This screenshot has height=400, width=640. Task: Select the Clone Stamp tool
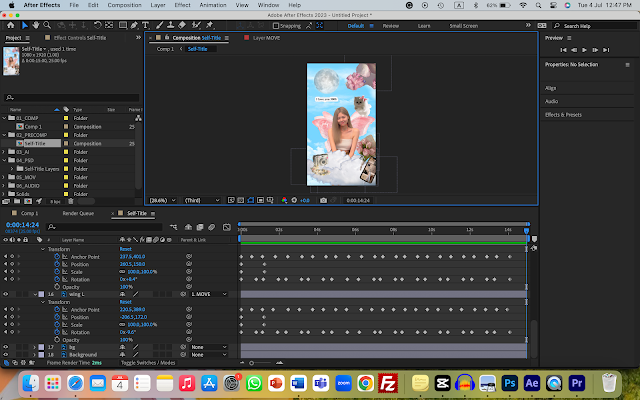tap(171, 25)
